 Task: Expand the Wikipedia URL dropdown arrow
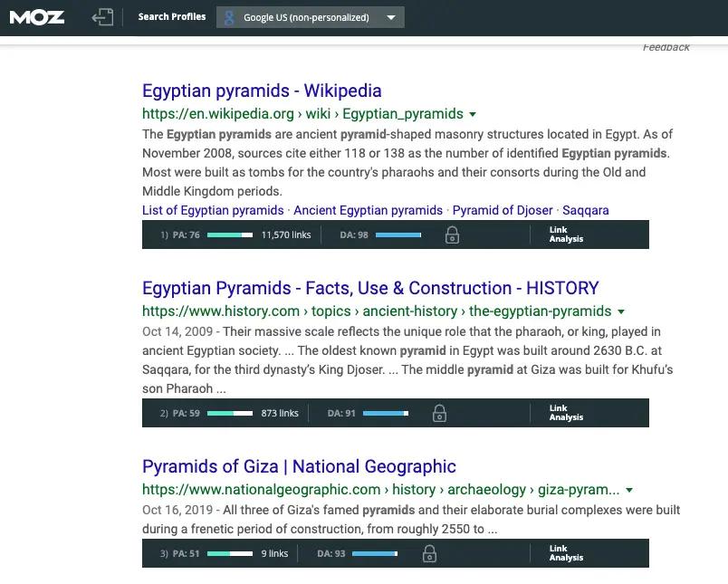473,114
